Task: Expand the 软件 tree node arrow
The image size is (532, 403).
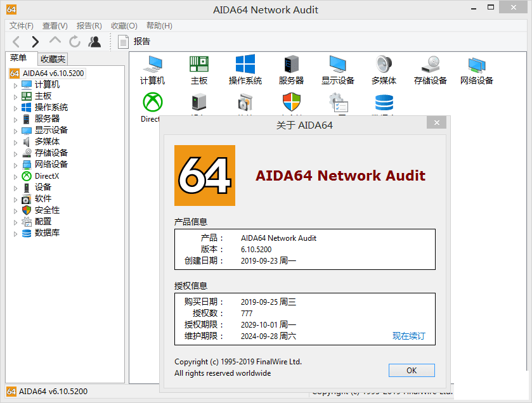Action: pos(15,200)
